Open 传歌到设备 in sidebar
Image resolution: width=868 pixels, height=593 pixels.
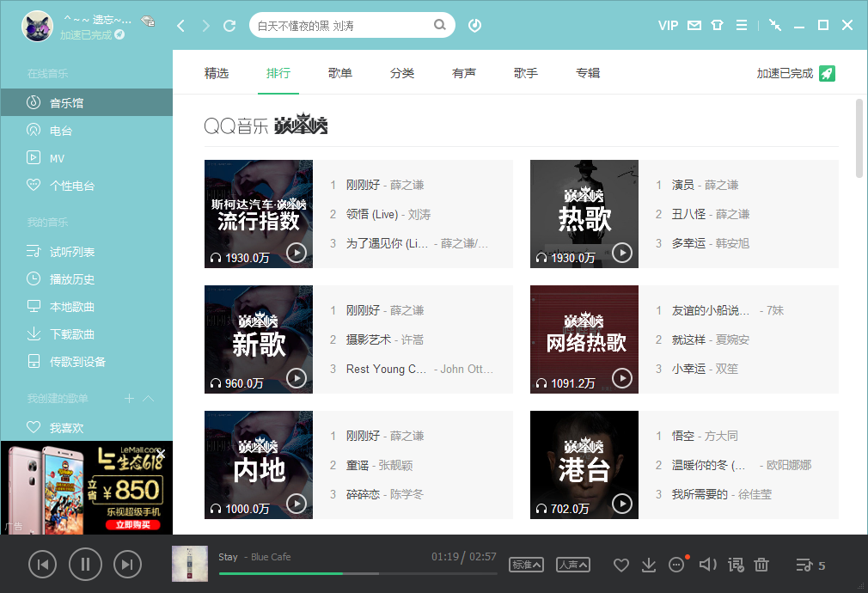pos(86,362)
